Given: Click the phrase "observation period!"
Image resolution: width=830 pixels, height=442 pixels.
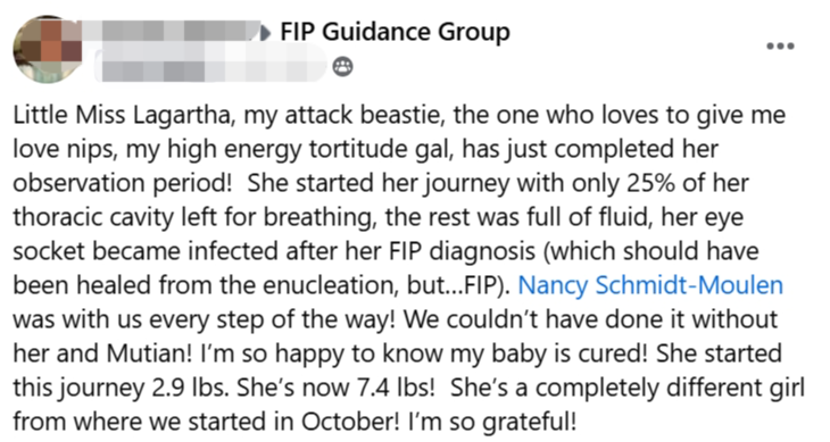Looking at the screenshot, I should click(x=122, y=184).
